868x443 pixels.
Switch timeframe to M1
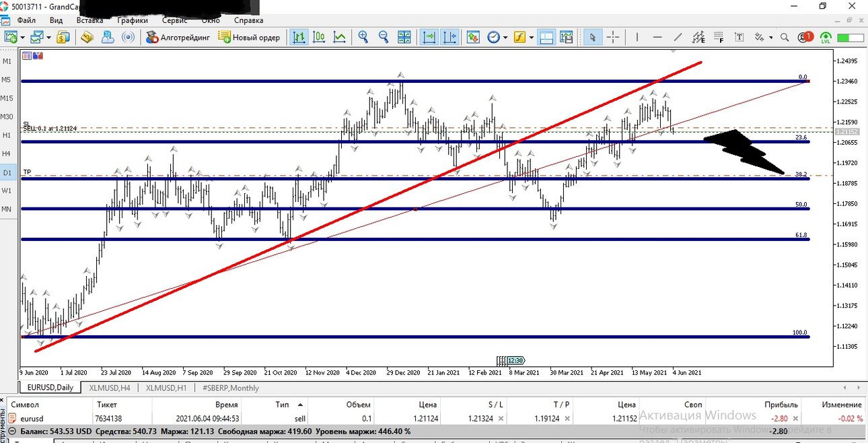point(7,61)
